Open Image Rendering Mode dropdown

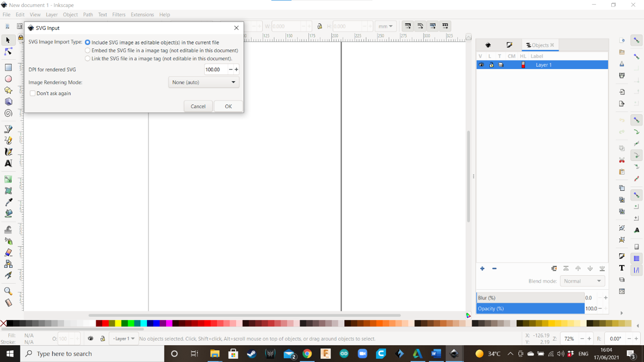(204, 82)
